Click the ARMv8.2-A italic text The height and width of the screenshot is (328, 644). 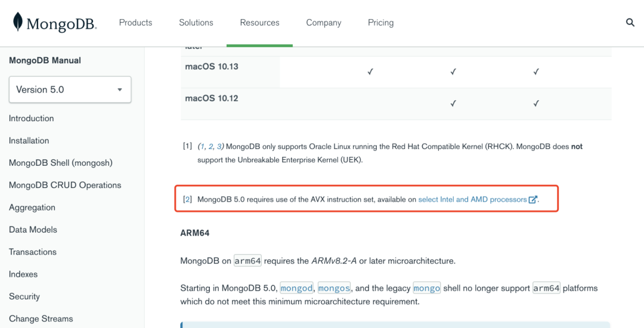click(x=335, y=261)
